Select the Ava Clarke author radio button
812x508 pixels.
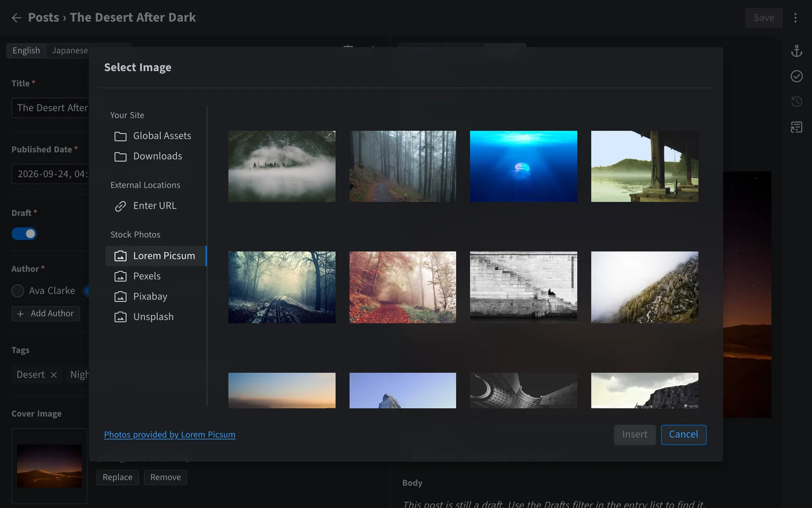[x=18, y=291]
